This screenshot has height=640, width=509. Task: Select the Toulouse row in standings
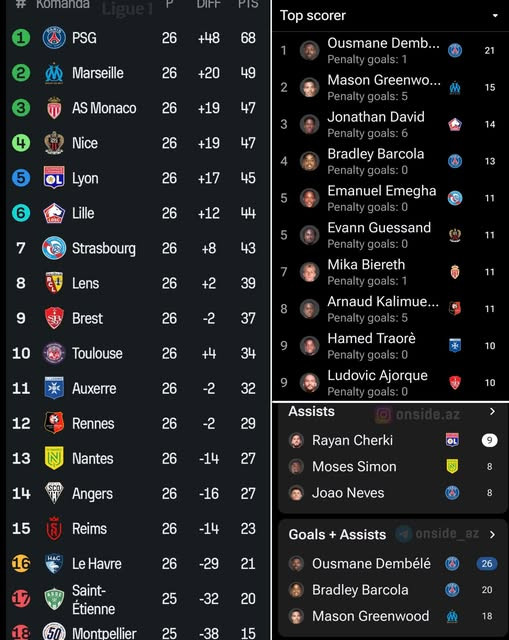(x=137, y=353)
